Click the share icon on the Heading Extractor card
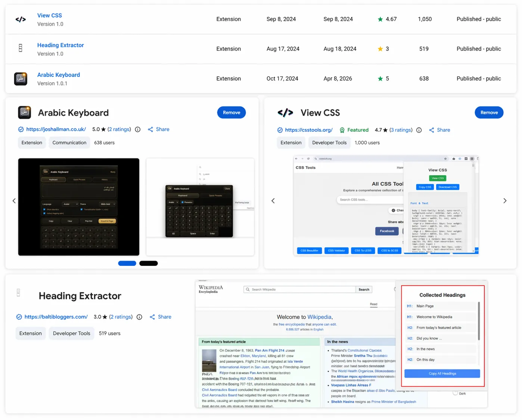Image resolution: width=522 pixels, height=420 pixels. click(x=152, y=317)
